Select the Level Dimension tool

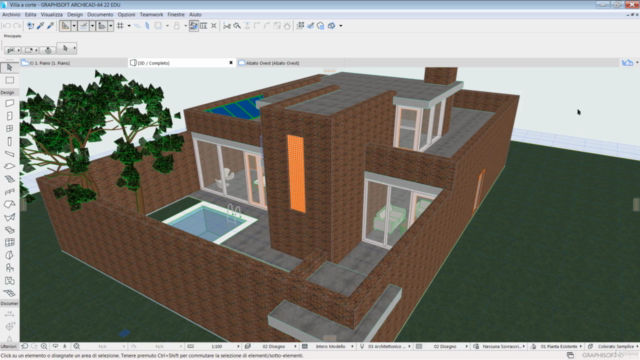(9, 327)
